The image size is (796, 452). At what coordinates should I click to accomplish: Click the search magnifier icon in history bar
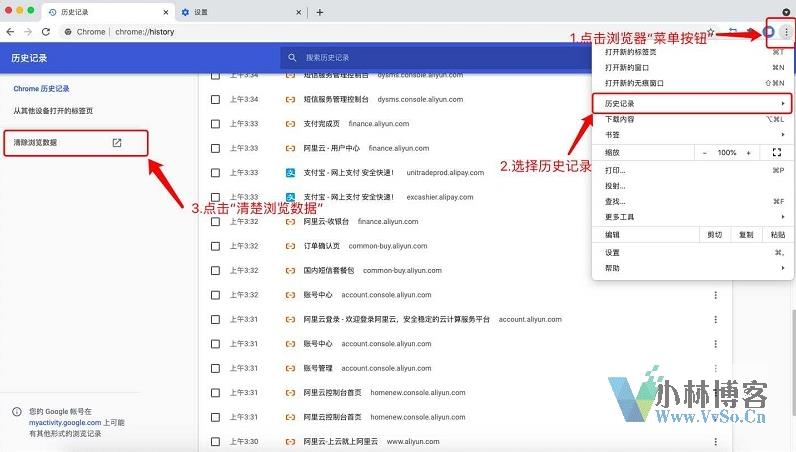pyautogui.click(x=292, y=57)
